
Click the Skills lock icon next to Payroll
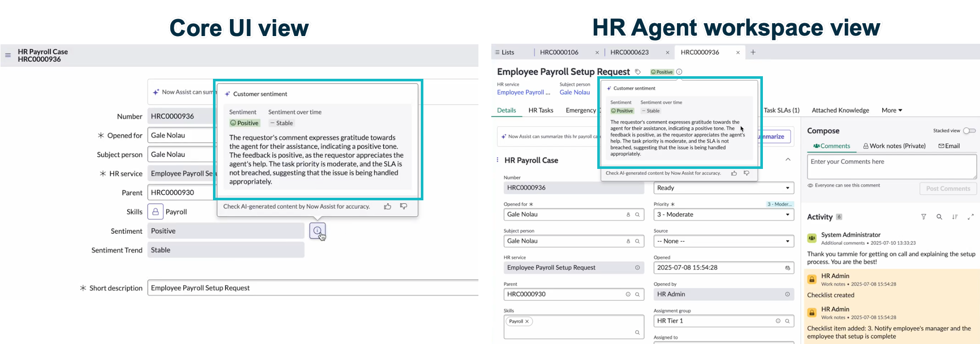click(155, 212)
